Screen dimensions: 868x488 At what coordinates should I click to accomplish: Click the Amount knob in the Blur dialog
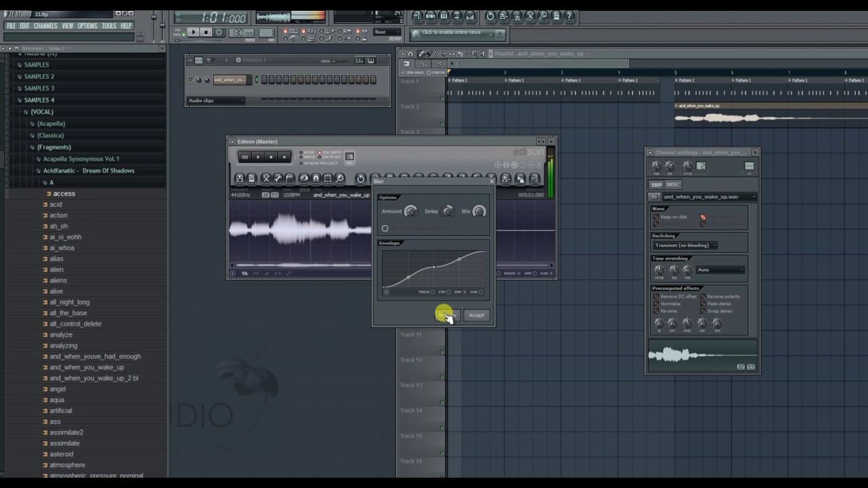pos(411,211)
